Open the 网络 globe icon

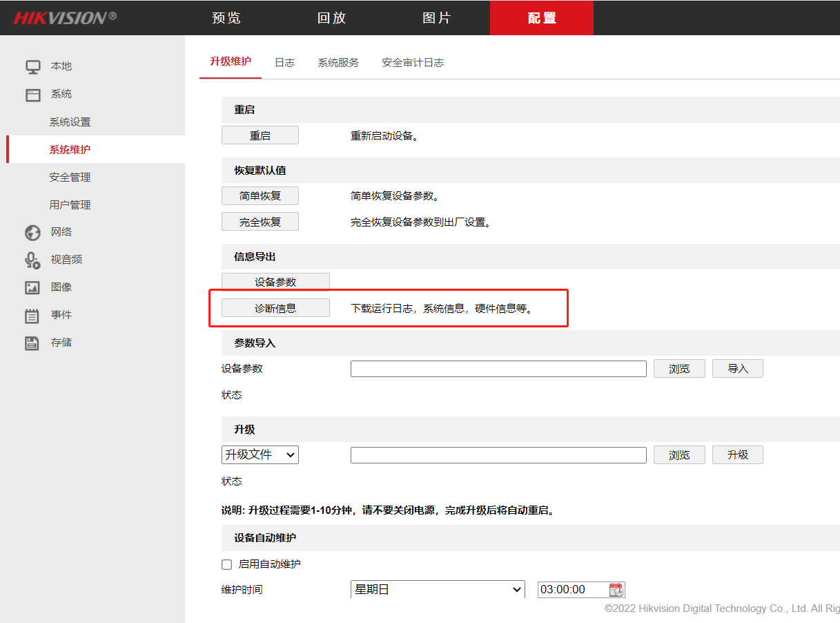[32, 233]
